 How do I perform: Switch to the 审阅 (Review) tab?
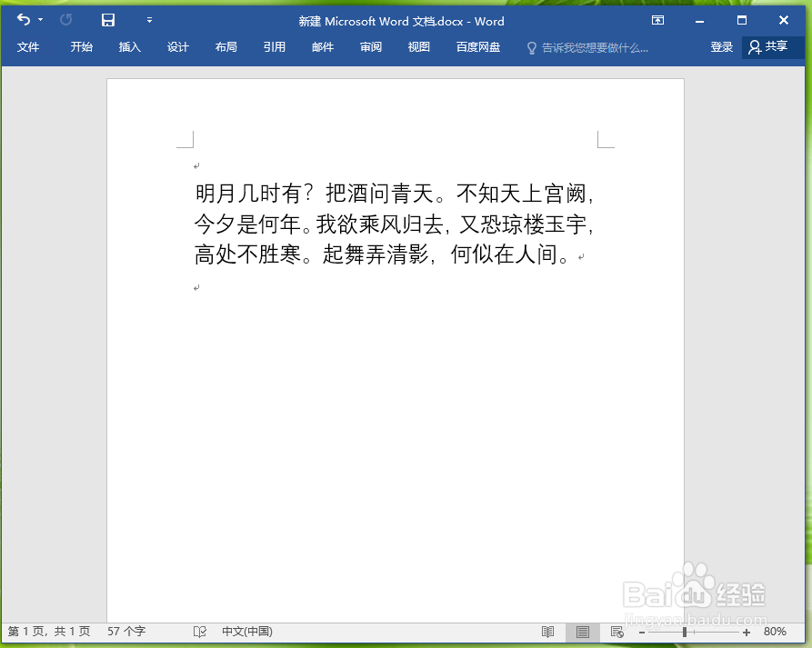pos(371,47)
